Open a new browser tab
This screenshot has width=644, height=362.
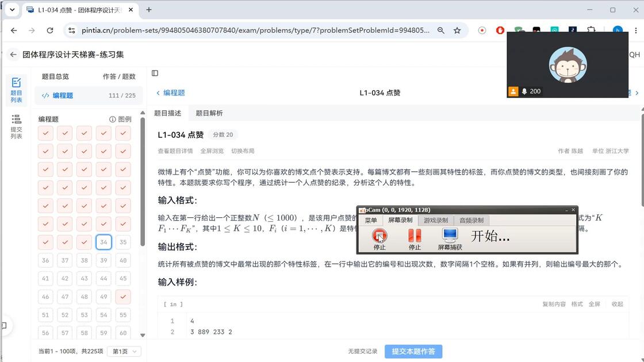(149, 9)
